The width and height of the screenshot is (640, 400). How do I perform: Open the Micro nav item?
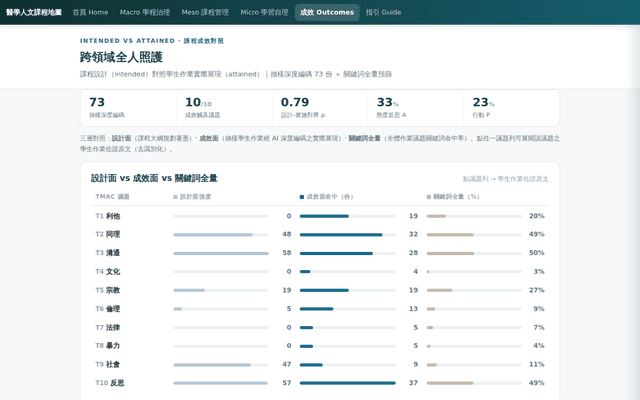point(264,12)
